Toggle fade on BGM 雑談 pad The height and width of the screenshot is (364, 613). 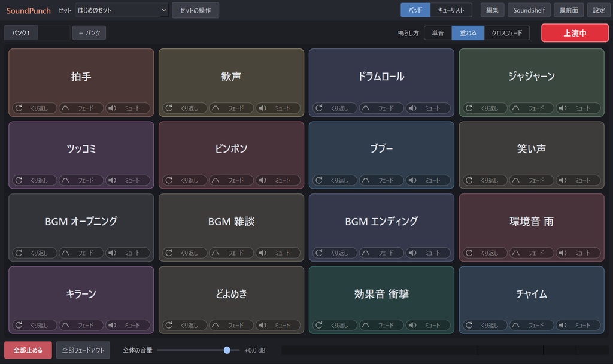231,253
